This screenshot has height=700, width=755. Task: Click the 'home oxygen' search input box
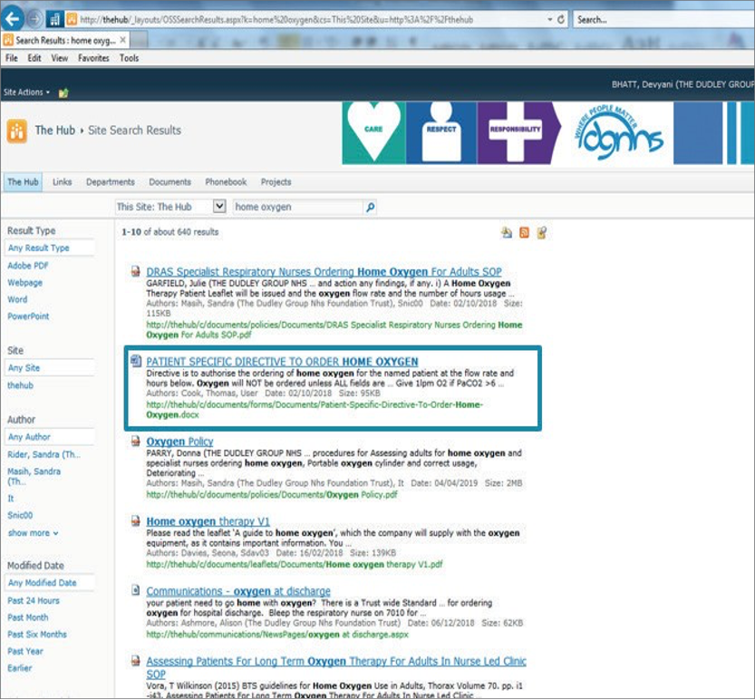tap(297, 208)
